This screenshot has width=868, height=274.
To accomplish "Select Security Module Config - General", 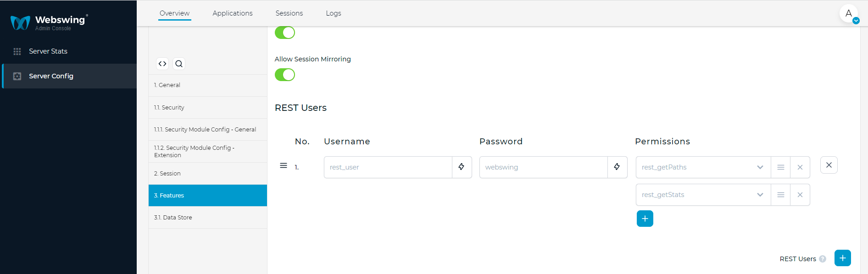I will pyautogui.click(x=208, y=130).
